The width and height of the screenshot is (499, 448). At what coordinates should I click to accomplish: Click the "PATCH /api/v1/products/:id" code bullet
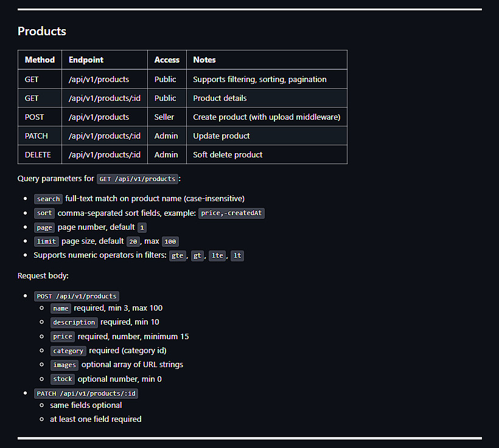click(86, 394)
